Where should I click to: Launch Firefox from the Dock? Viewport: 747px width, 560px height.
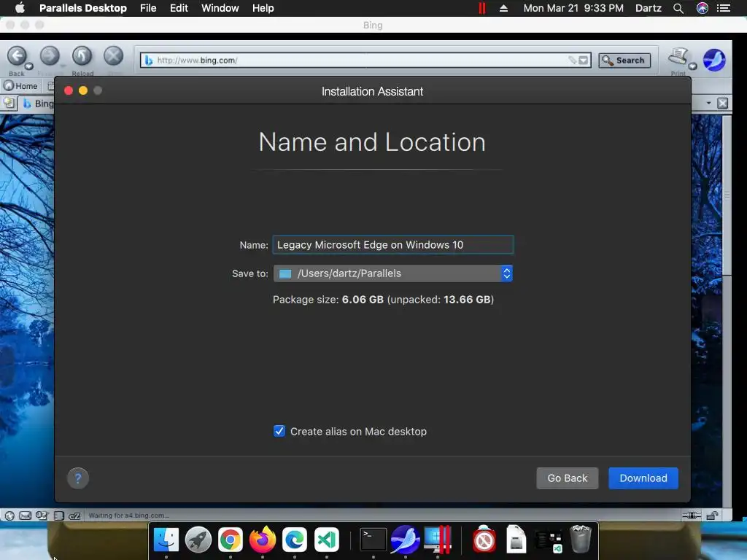[263, 540]
